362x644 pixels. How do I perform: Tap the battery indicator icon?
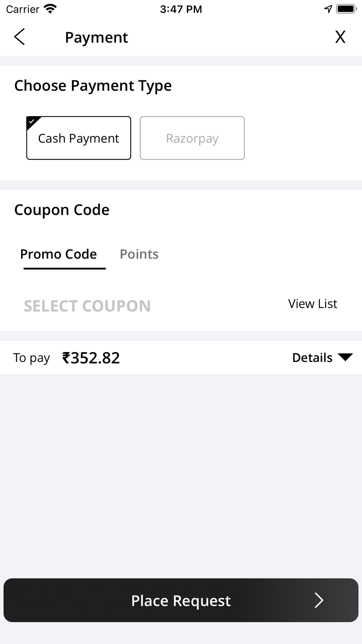pyautogui.click(x=346, y=9)
